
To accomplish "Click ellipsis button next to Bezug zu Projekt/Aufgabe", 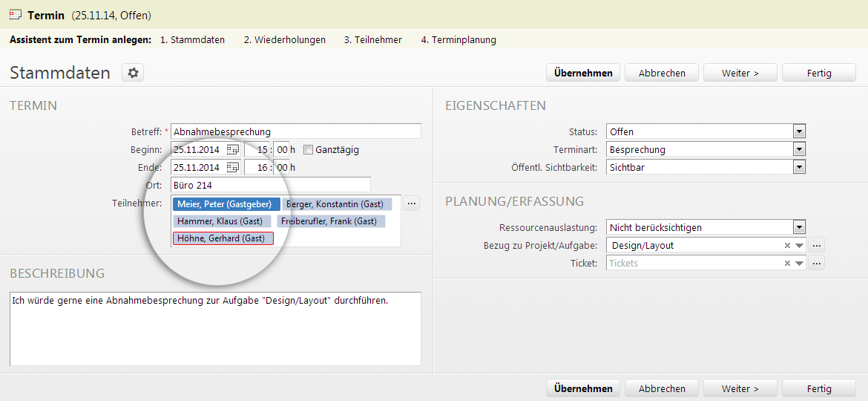I will click(817, 245).
